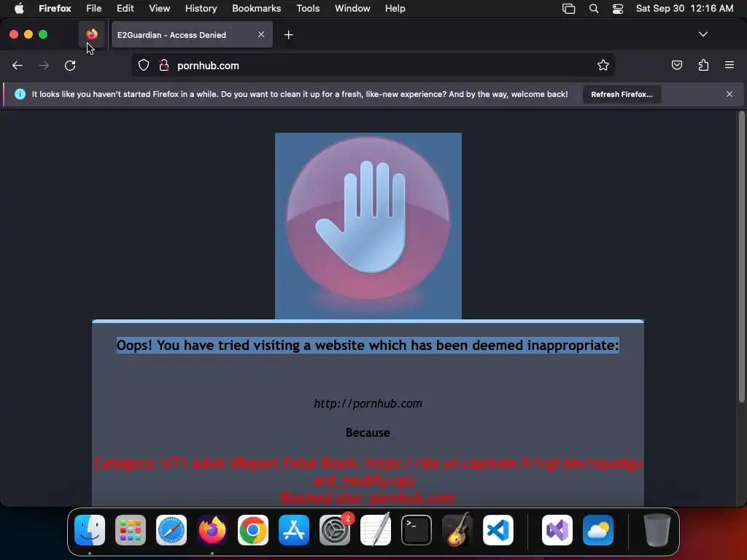747x560 pixels.
Task: Bookmark this page with the star
Action: [603, 65]
